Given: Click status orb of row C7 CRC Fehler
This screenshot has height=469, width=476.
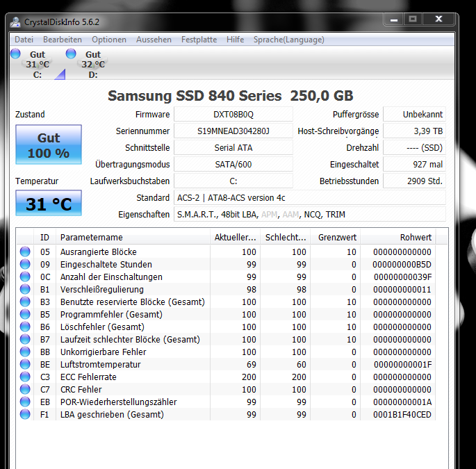Looking at the screenshot, I should 25,389.
